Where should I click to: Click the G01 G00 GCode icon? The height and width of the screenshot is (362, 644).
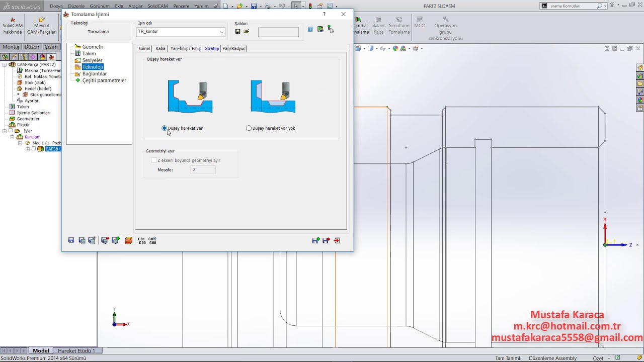141,241
